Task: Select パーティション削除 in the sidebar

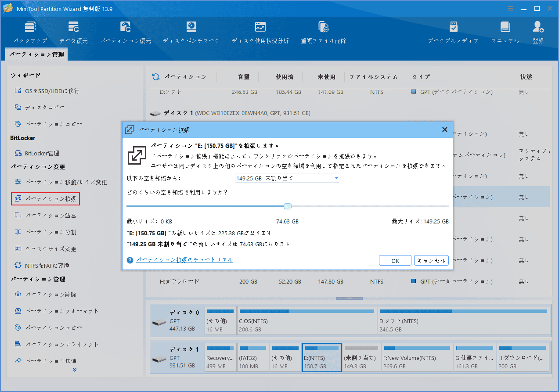Action: point(45,295)
